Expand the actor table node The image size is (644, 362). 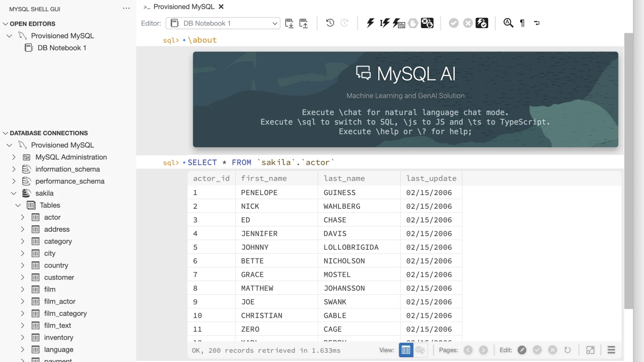pos(23,217)
